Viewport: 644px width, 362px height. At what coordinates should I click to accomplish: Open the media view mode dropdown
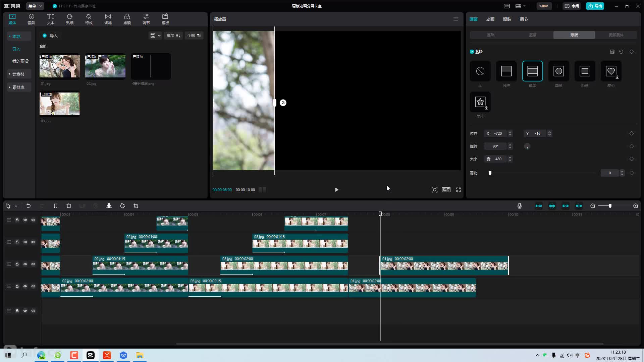point(155,36)
